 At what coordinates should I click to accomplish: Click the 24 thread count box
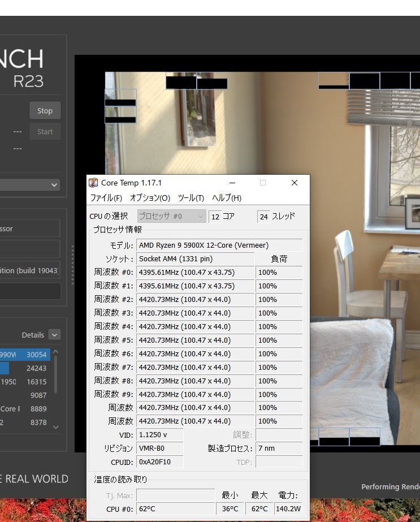(263, 217)
